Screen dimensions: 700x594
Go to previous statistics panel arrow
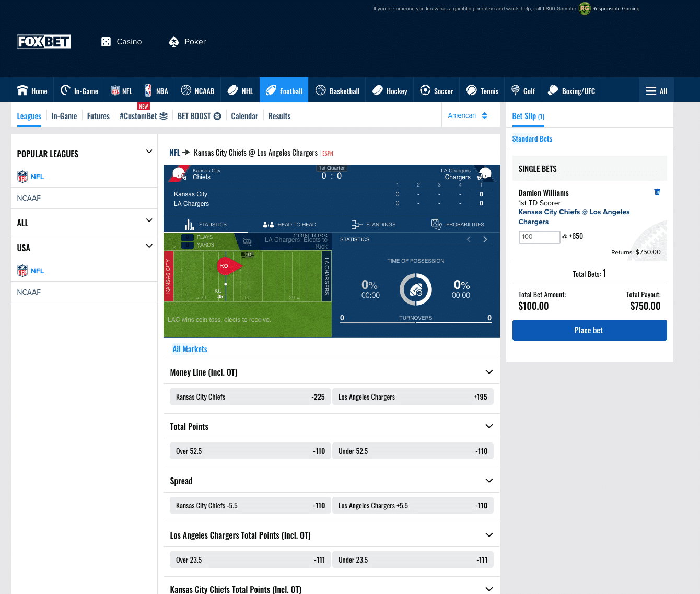[x=469, y=239]
